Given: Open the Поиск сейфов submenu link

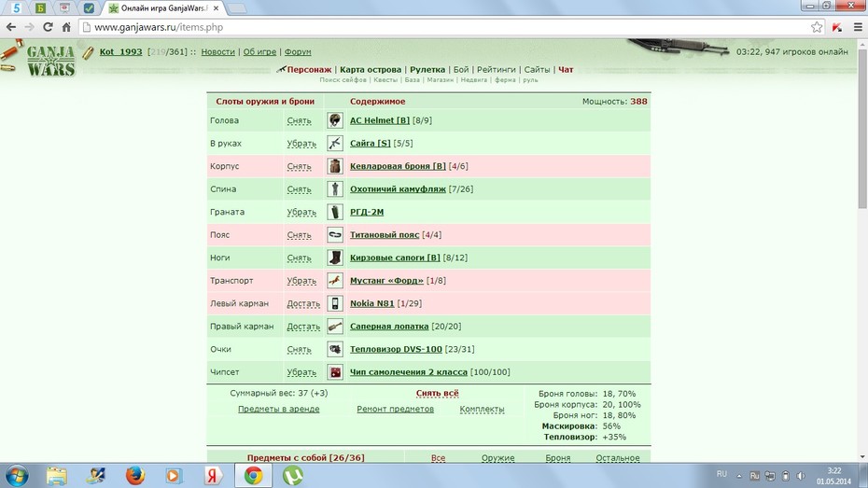Looking at the screenshot, I should click(343, 79).
